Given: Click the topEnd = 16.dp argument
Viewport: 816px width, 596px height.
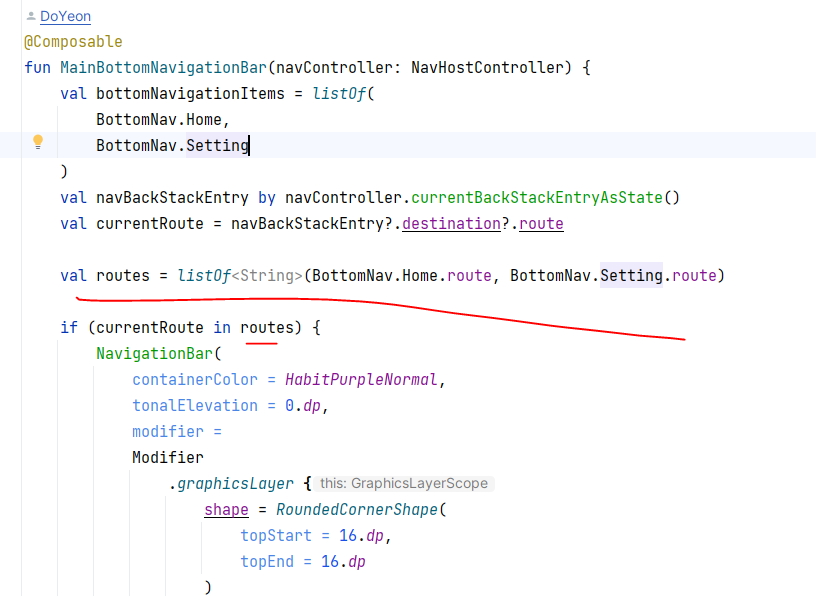Looking at the screenshot, I should 303,562.
